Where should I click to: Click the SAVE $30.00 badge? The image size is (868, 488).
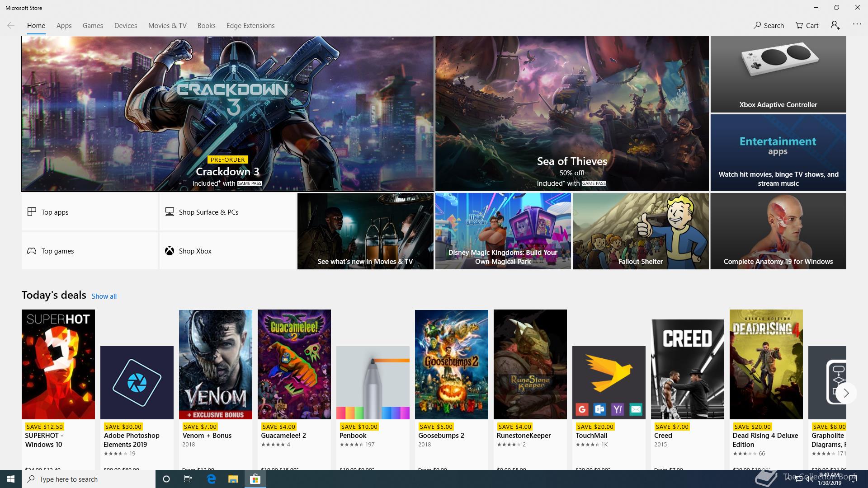pos(123,427)
